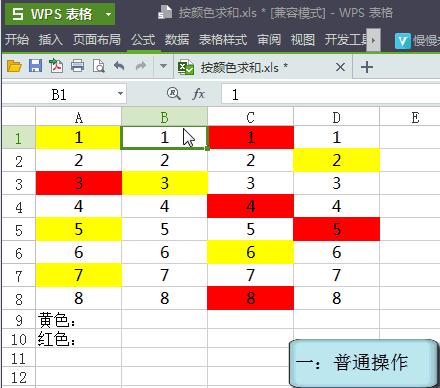This screenshot has height=388, width=440.
Task: Open the 审阅 tab
Action: pyautogui.click(x=269, y=40)
